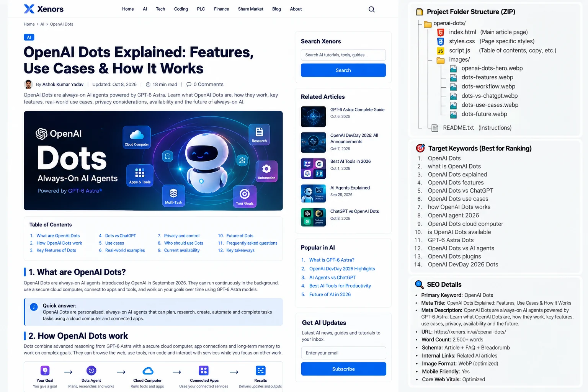Image resolution: width=588 pixels, height=392 pixels.
Task: Click the Home breadcrumb link
Action: point(29,24)
